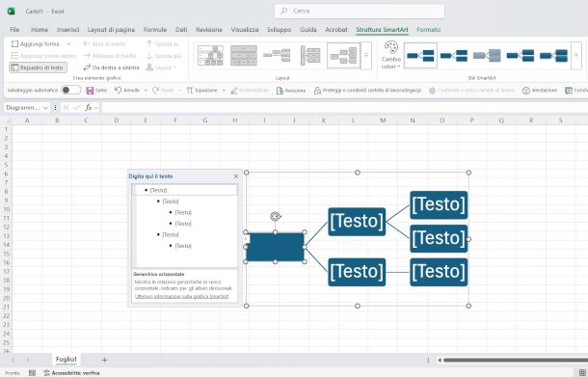Screen dimensions: 588x377
Task: Select the first layout thumbnail in Layout gallery
Action: coord(210,56)
